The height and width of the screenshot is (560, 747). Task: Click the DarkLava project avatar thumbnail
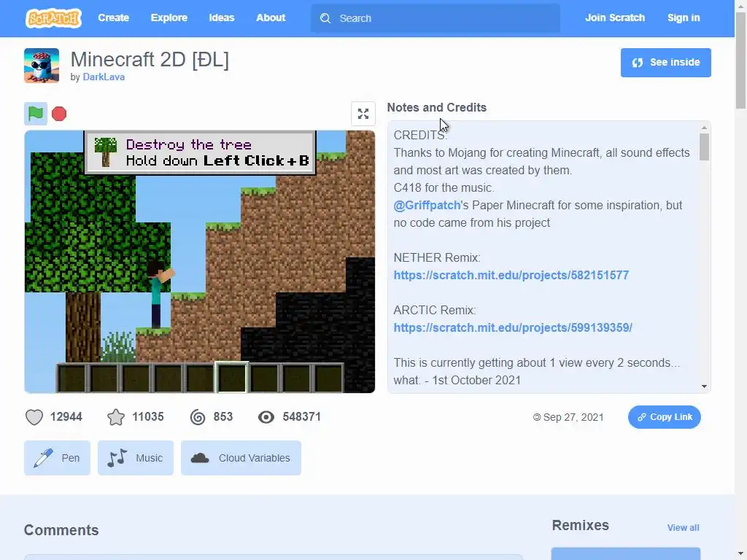coord(42,65)
